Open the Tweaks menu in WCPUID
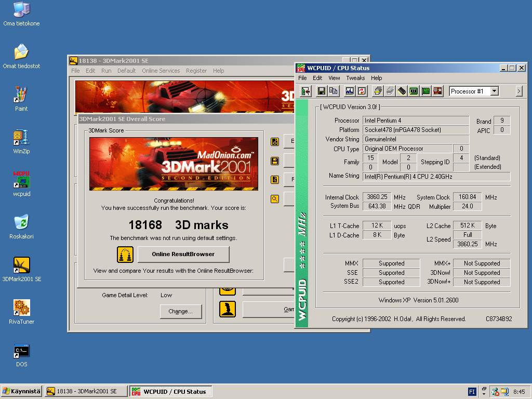 point(355,78)
